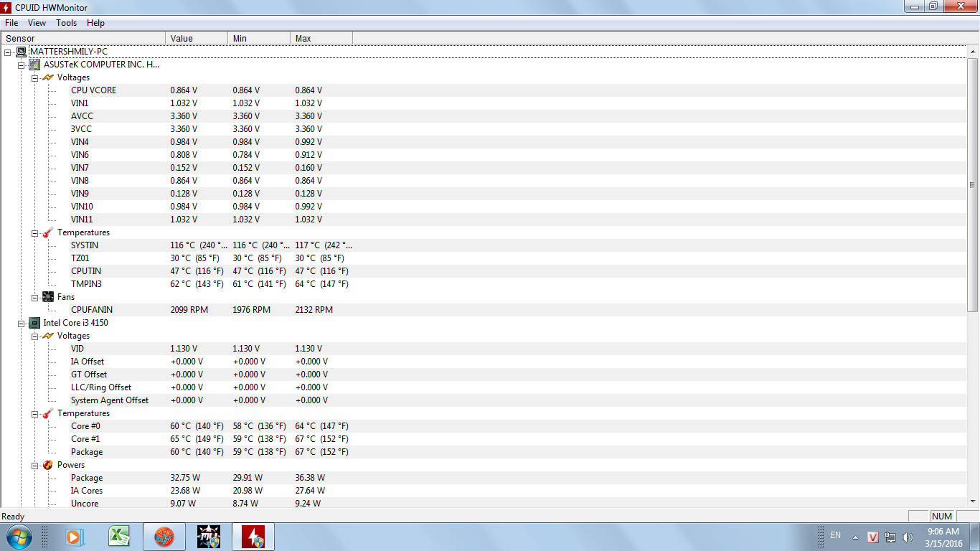Open the Windows Start menu orb
The height and width of the screenshot is (551, 980).
coord(19,537)
